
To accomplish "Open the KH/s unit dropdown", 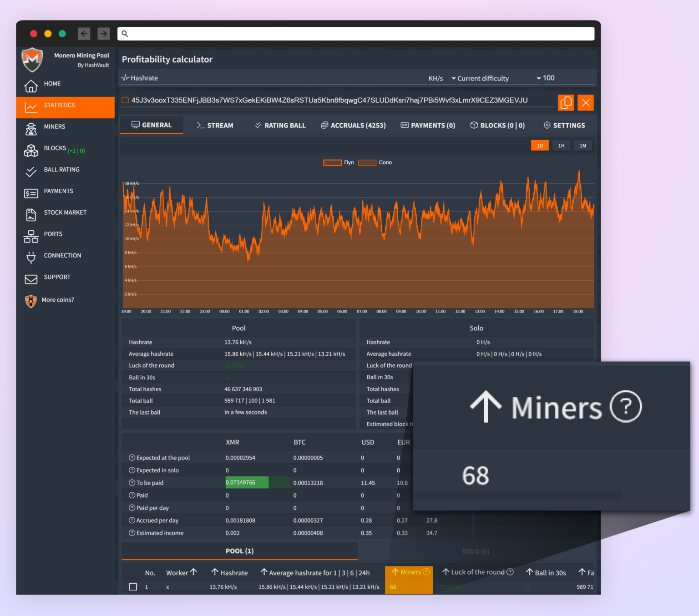I will 441,78.
